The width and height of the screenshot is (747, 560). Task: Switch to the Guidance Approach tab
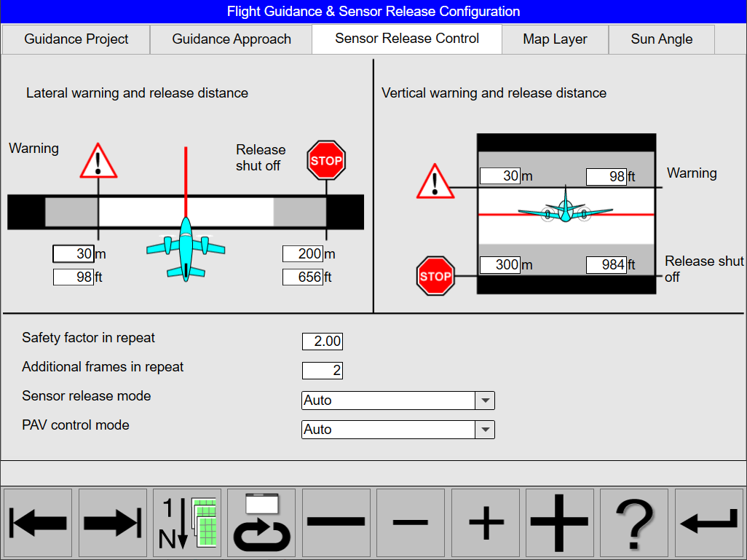[x=230, y=39]
